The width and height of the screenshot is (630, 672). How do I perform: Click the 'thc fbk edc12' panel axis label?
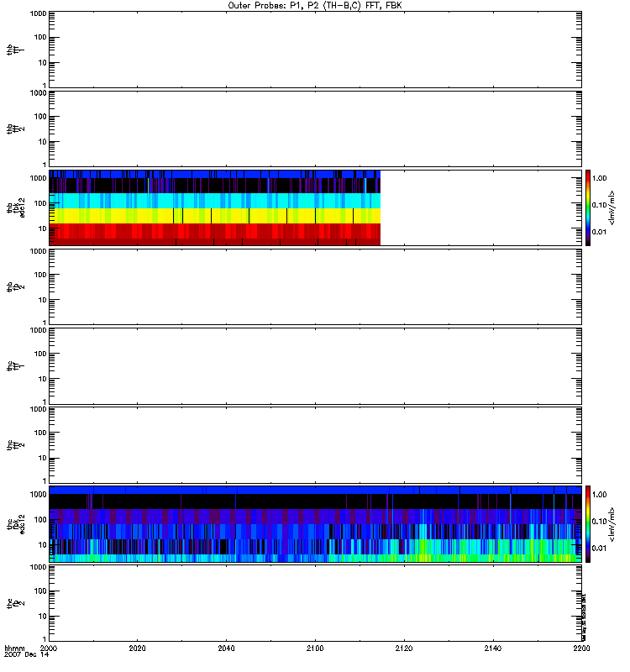click(x=16, y=524)
